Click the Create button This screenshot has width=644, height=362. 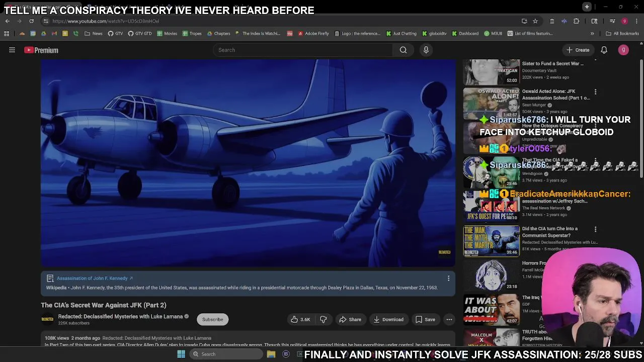click(x=578, y=50)
